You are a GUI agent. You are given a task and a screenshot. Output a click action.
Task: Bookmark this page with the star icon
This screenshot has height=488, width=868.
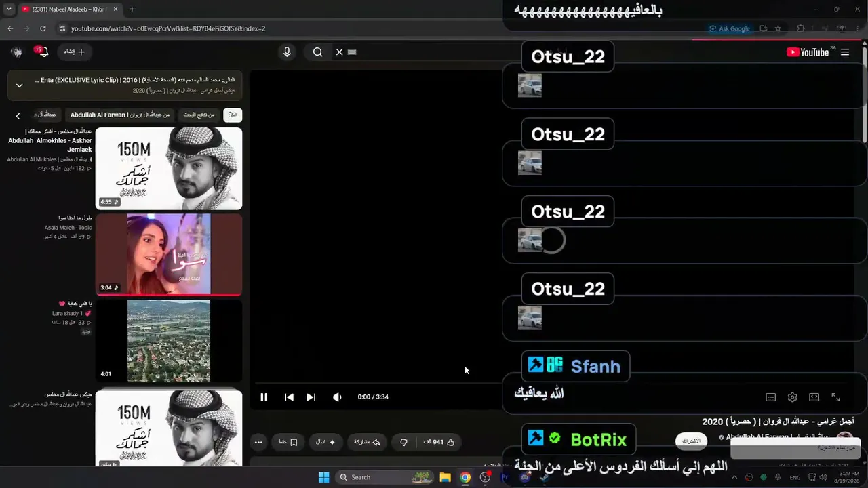pyautogui.click(x=778, y=28)
